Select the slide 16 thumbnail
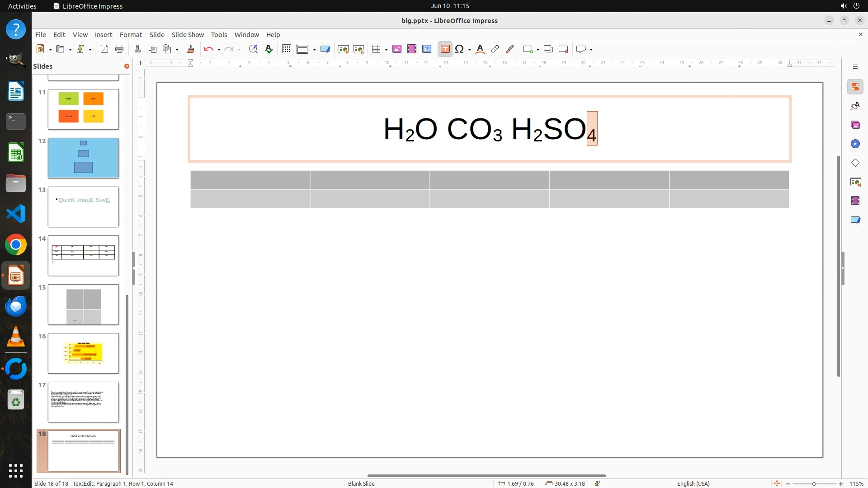 [x=83, y=353]
